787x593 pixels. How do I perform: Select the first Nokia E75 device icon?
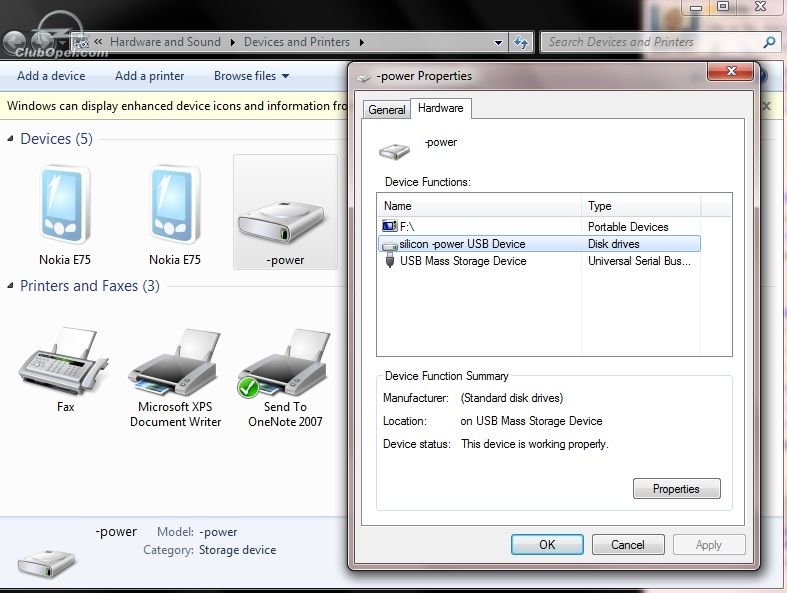pos(65,205)
